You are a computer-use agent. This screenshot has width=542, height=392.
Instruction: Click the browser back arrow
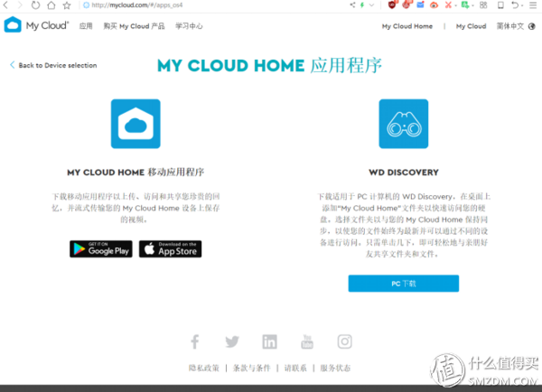6,5
